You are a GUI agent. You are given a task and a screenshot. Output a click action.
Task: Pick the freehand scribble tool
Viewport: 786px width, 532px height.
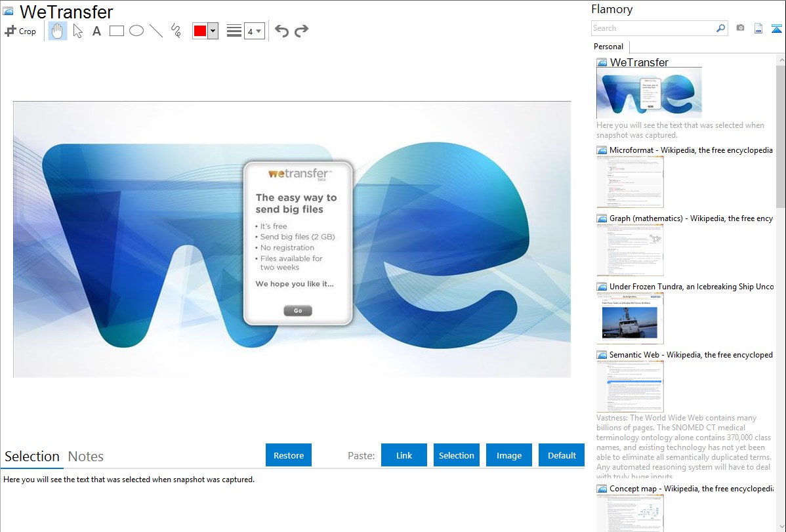tap(176, 31)
